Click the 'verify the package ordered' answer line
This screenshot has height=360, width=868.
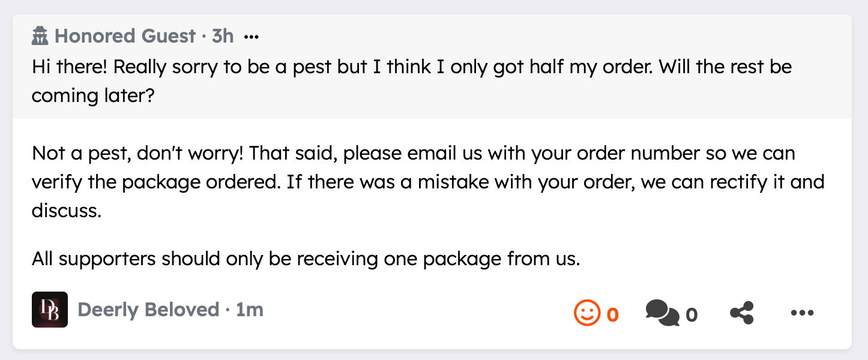tap(153, 182)
